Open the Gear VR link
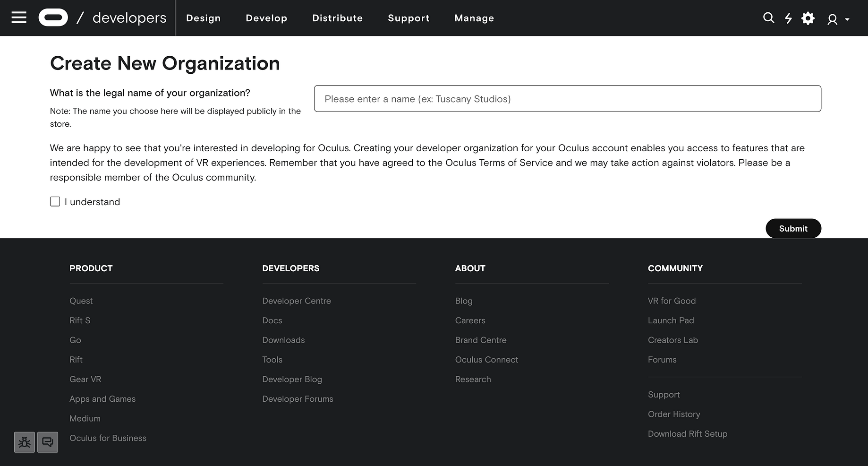Screen dimensions: 868x466 85,379
